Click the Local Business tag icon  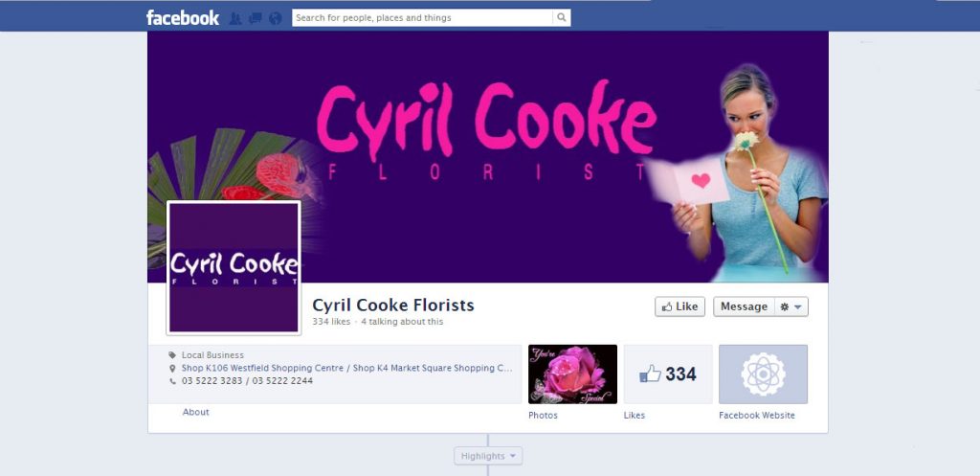pos(172,355)
